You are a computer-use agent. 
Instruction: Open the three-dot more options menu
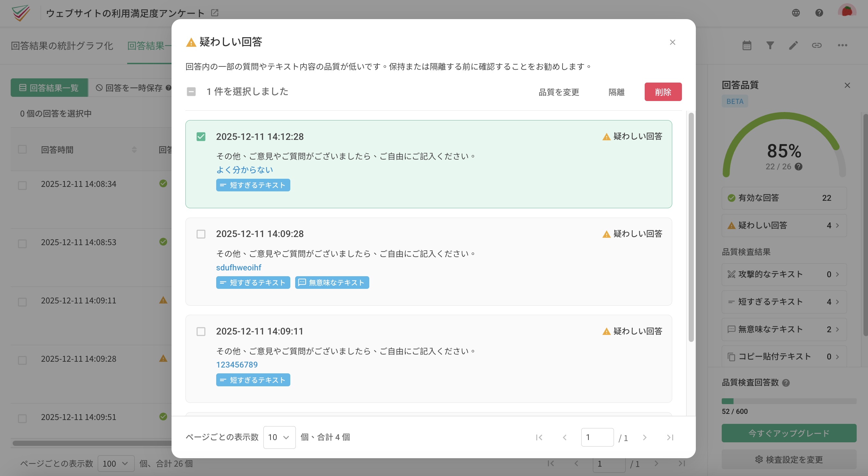click(842, 45)
